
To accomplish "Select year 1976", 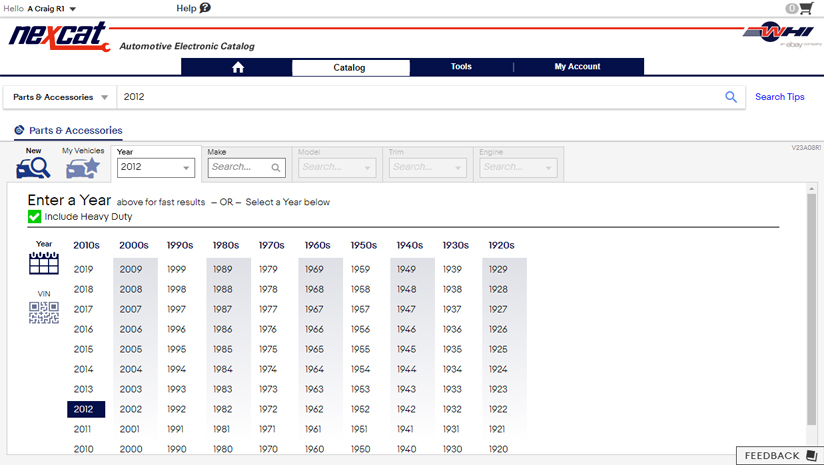I will click(x=267, y=329).
